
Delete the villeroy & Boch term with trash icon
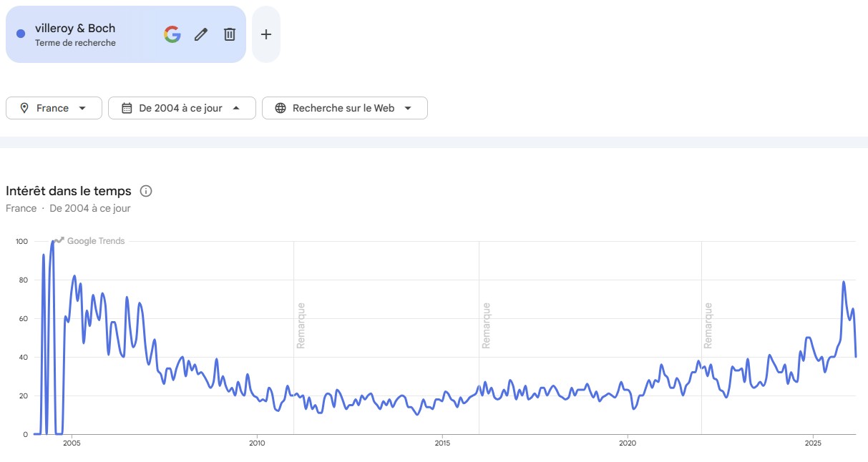tap(230, 34)
